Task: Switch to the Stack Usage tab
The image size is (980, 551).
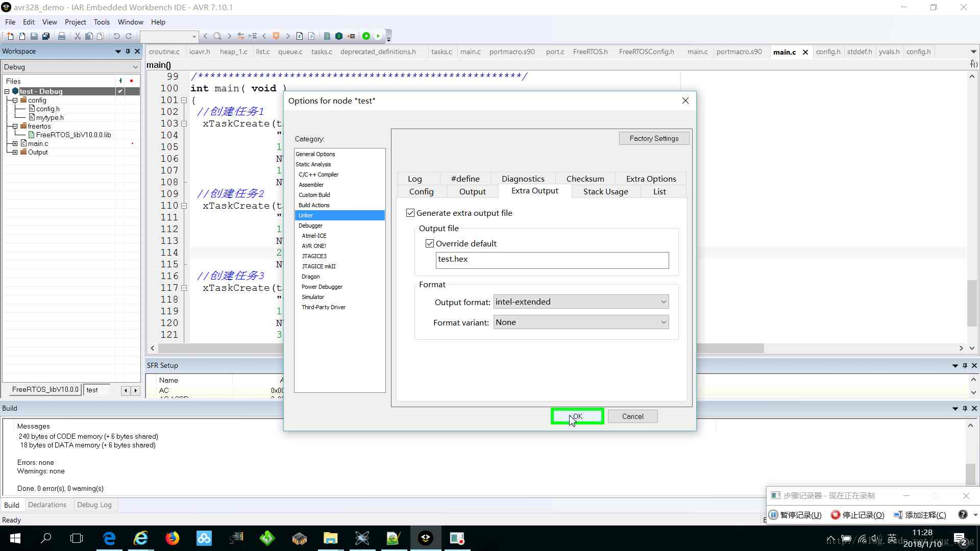Action: [x=605, y=191]
